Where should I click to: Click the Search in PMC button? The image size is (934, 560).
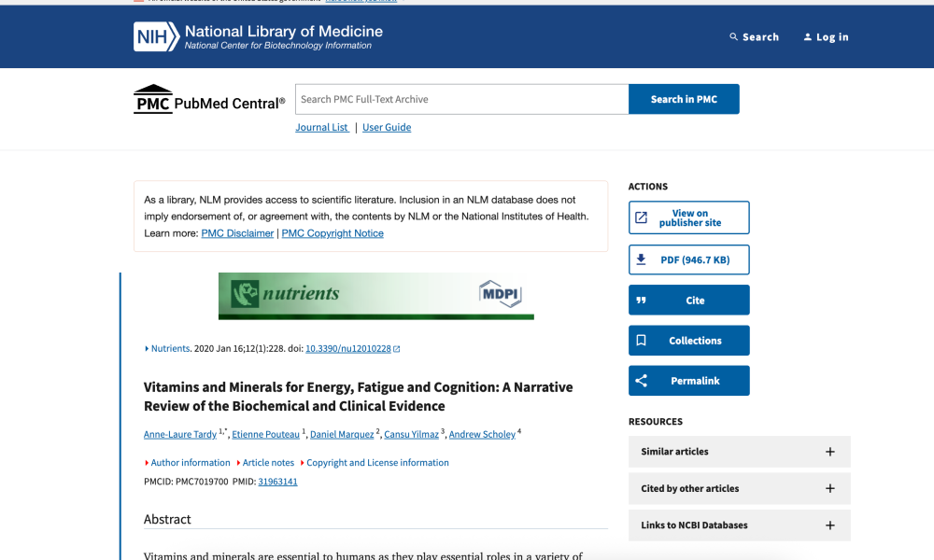684,99
